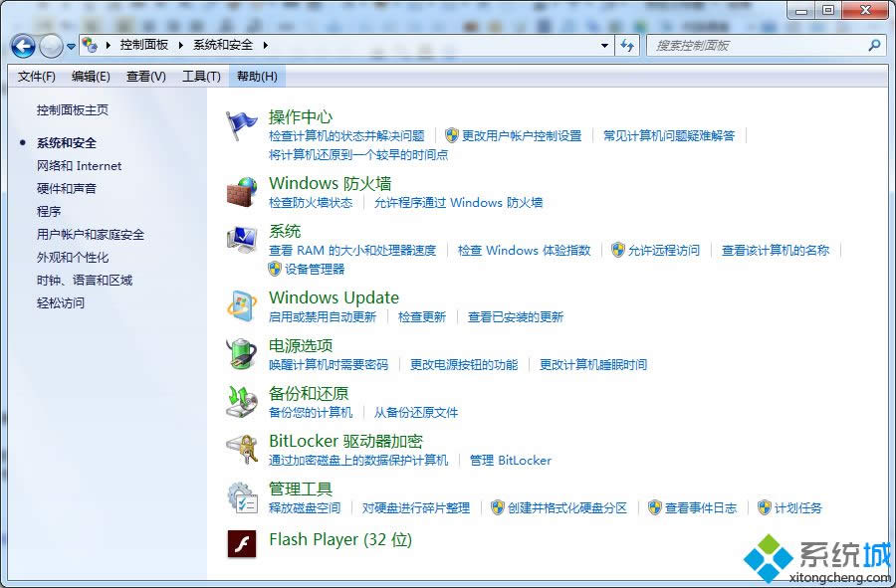Expand the arrow after 系统和安全 in breadcrumb

click(x=265, y=45)
